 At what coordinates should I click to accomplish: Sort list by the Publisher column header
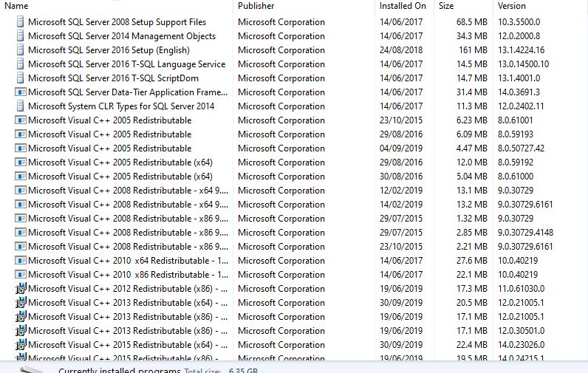pos(256,6)
